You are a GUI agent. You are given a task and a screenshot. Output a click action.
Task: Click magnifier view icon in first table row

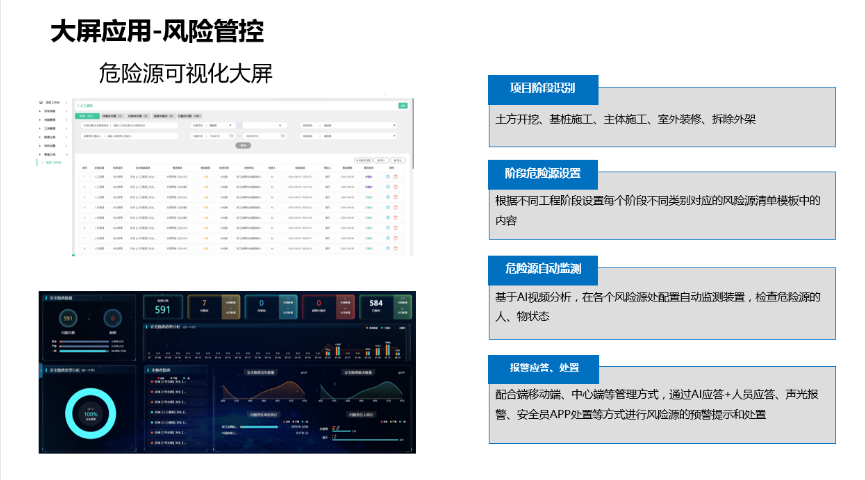tap(387, 175)
